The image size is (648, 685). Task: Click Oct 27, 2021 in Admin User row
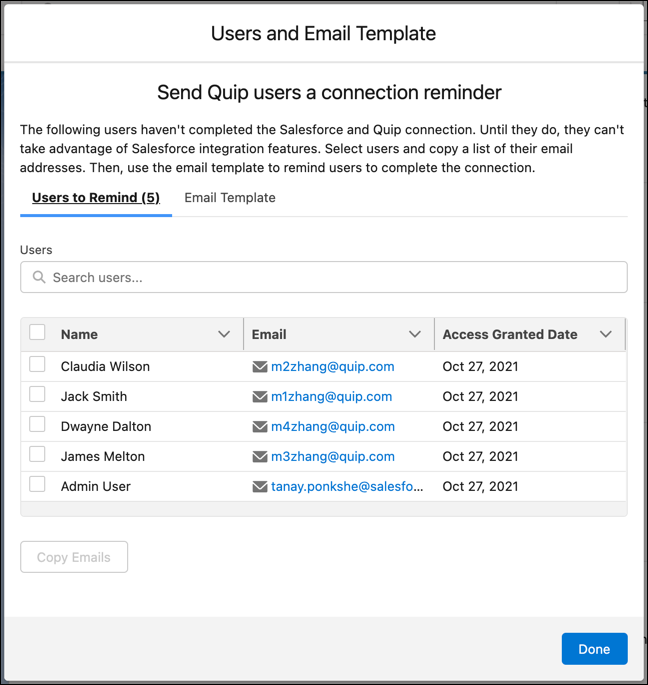pos(480,486)
